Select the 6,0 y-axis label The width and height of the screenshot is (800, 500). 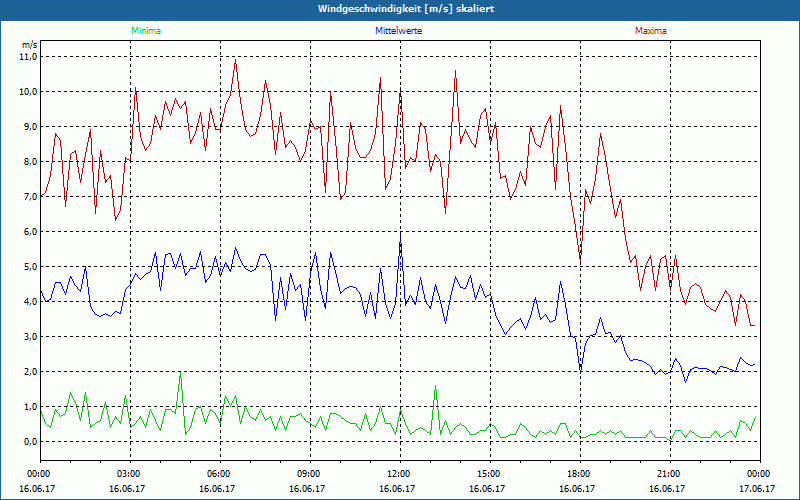[x=31, y=232]
